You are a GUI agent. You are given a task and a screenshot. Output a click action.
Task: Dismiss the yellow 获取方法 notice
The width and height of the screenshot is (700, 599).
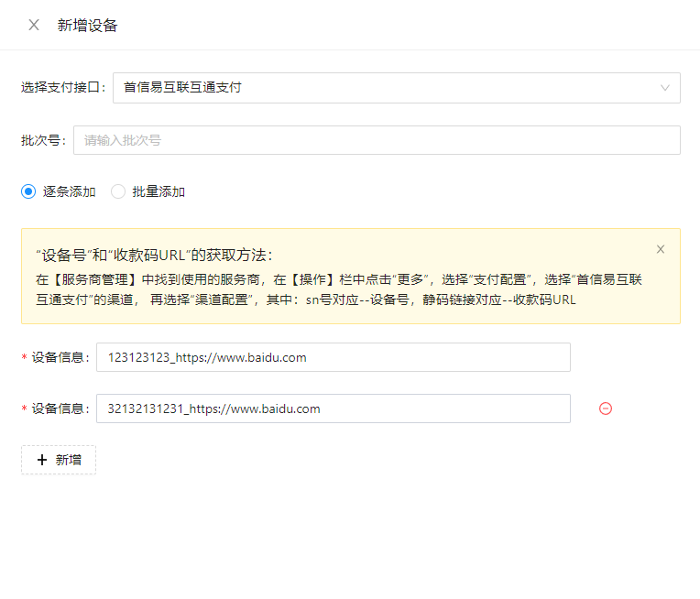[x=661, y=249]
